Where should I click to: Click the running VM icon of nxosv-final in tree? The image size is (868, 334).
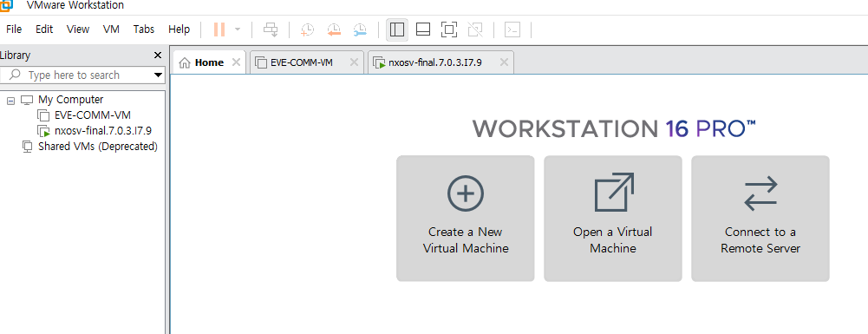43,131
